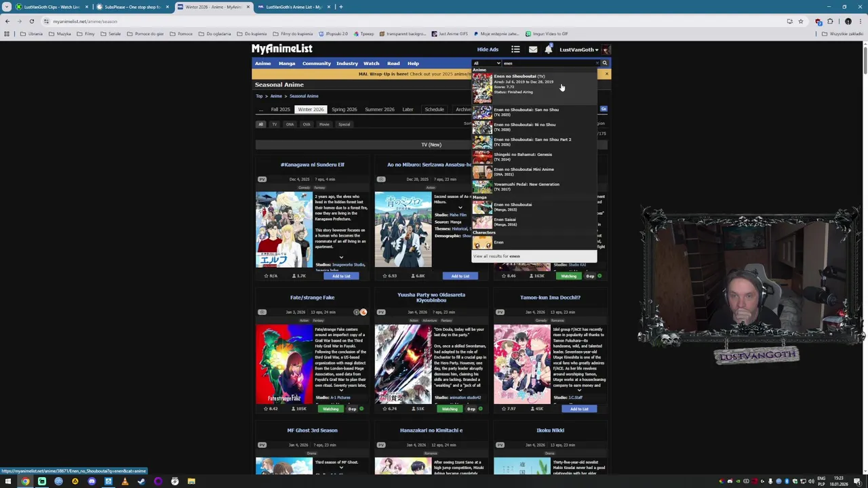Open JPopsuki 2.0 bookmark
This screenshot has height=488, width=868.
(333, 34)
